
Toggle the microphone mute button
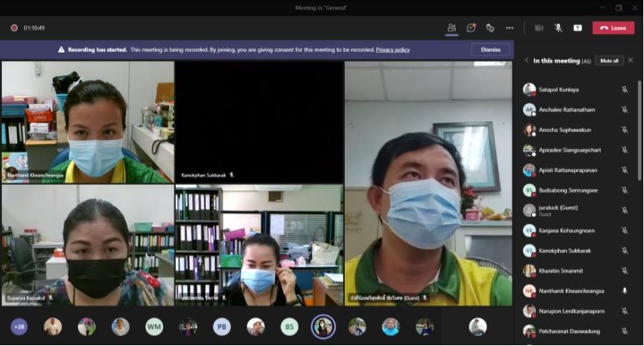click(x=558, y=28)
